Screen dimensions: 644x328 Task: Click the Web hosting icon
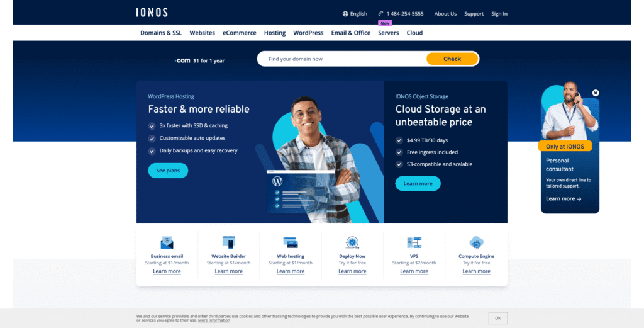pos(291,242)
